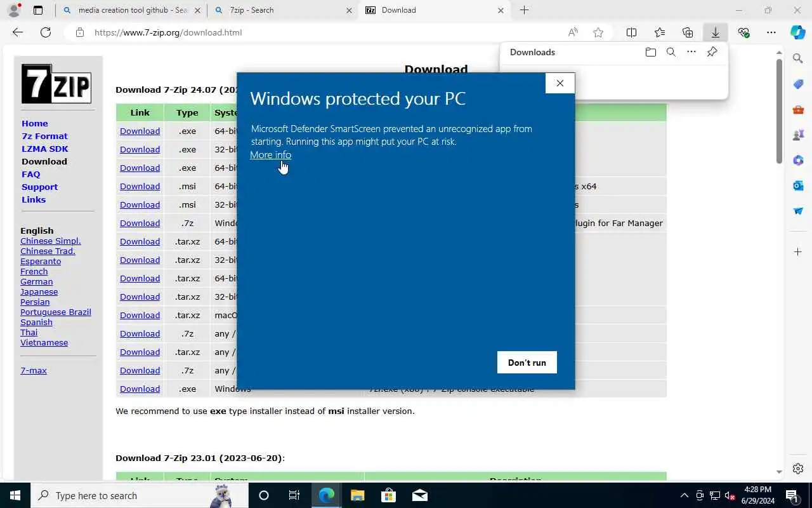Open sidebar search icon
The width and height of the screenshot is (812, 508).
point(798,58)
